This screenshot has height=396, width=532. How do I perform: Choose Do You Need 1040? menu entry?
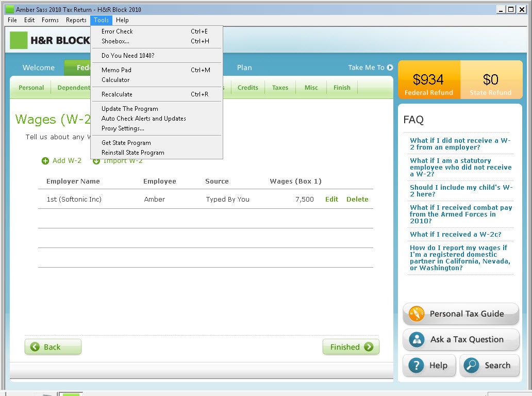[x=156, y=56]
